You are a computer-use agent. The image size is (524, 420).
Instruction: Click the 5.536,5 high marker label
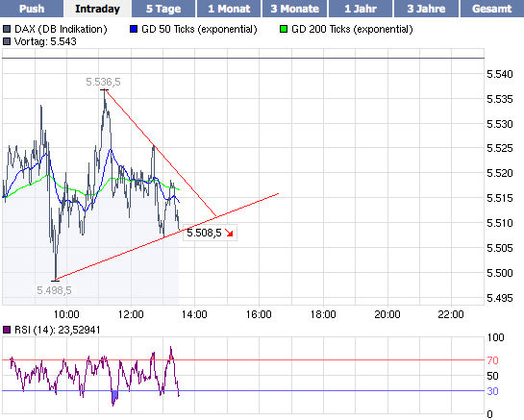103,82
